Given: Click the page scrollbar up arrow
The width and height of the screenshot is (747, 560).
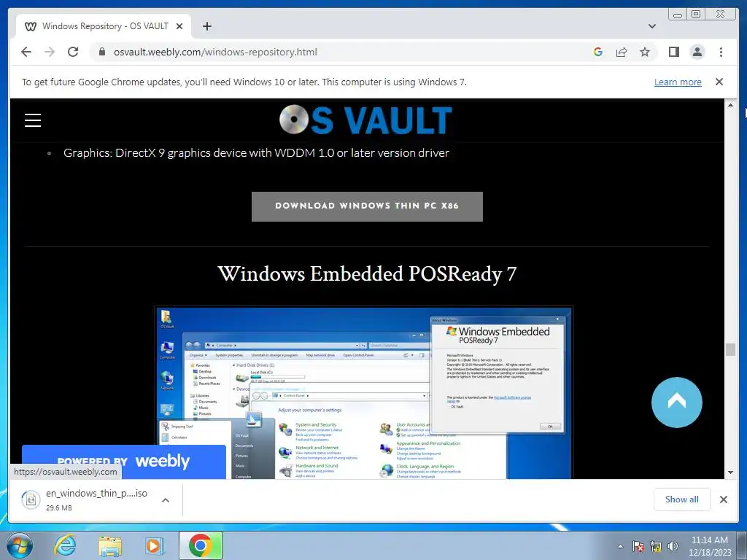Looking at the screenshot, I should pos(730,104).
